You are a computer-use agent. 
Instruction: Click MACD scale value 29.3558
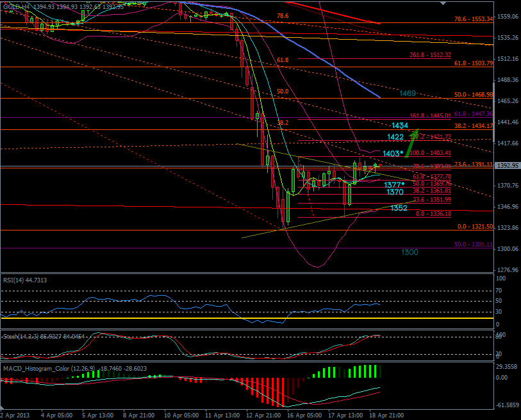[507, 367]
